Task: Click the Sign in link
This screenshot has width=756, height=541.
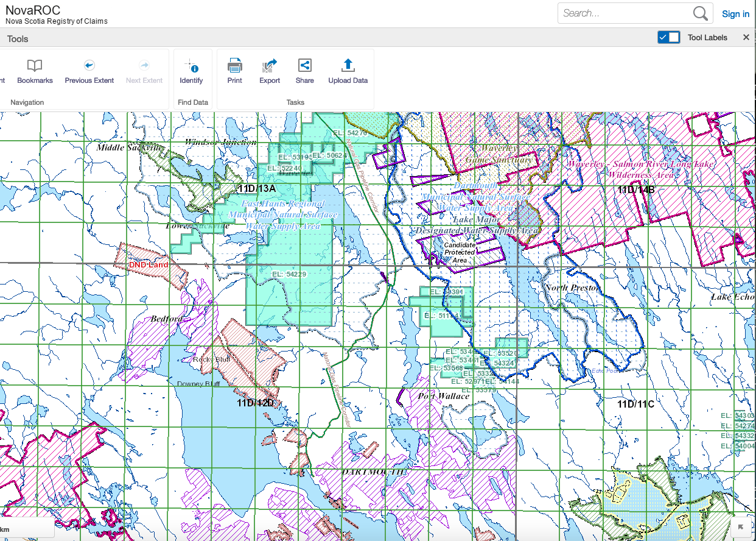Action: pos(735,14)
